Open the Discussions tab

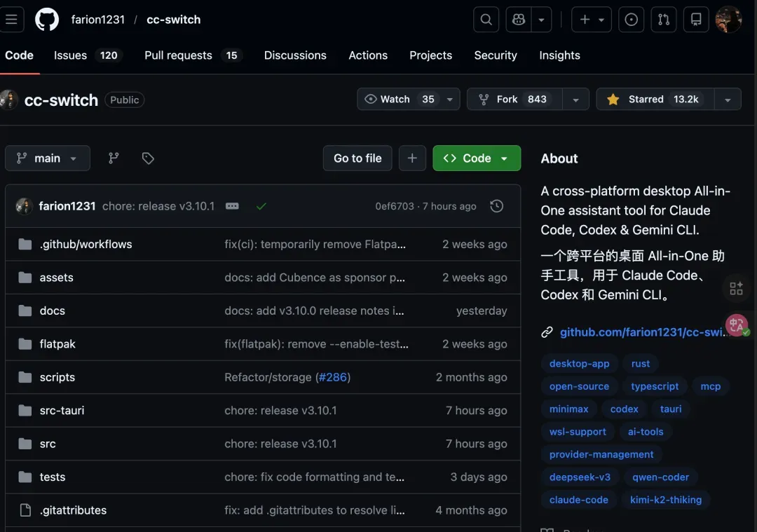[295, 55]
